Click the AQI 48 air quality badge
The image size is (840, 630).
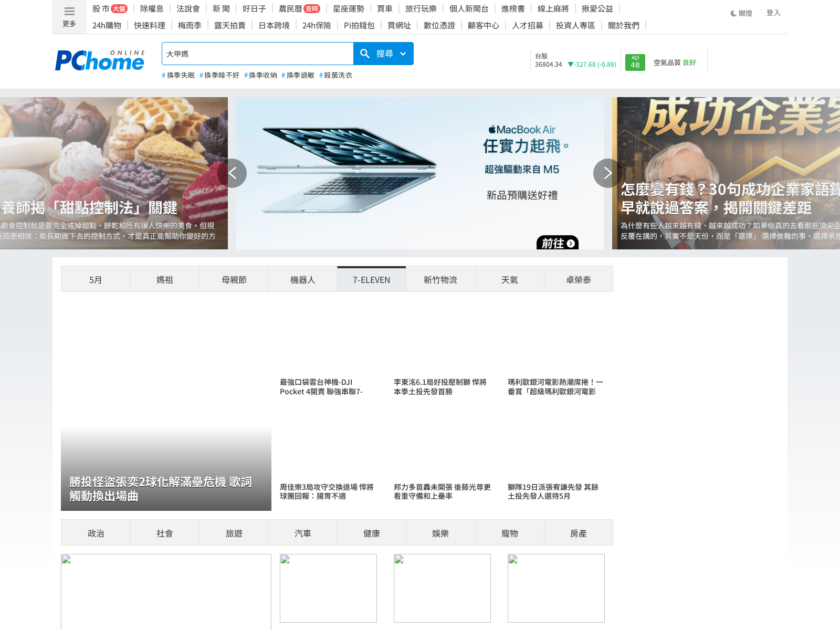point(635,61)
